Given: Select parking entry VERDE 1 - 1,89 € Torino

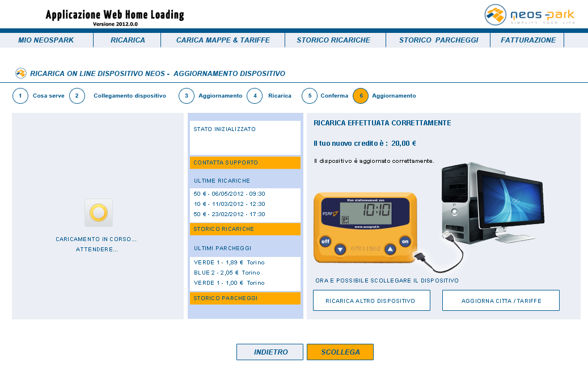Looking at the screenshot, I should [229, 262].
